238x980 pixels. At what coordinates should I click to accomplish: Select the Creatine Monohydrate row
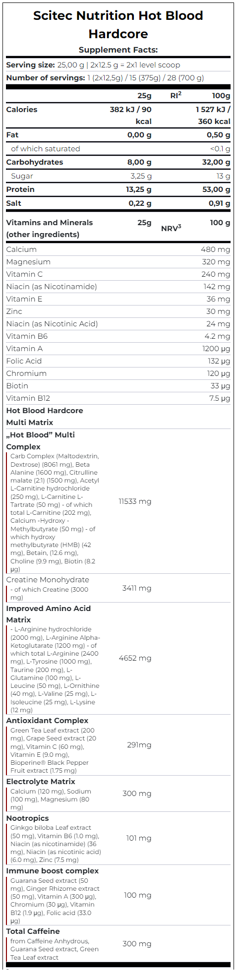pos(118,588)
